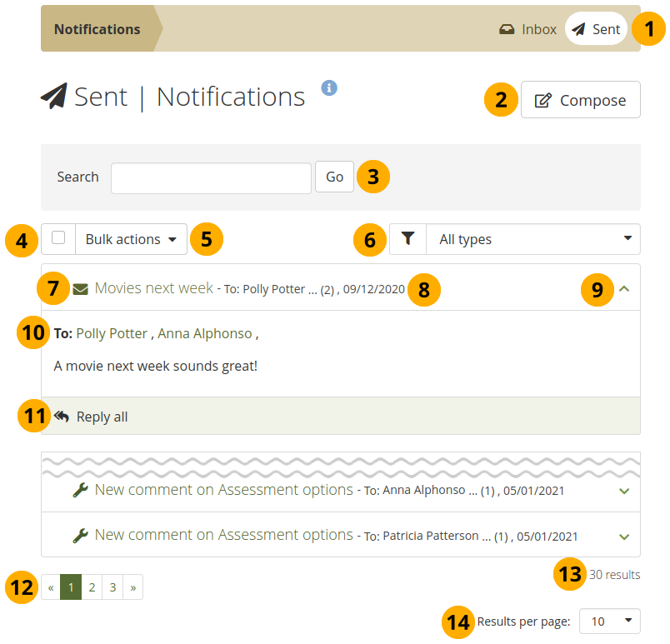Change the Results per page dropdown
Screen dimensions: 670x644
pyautogui.click(x=609, y=622)
